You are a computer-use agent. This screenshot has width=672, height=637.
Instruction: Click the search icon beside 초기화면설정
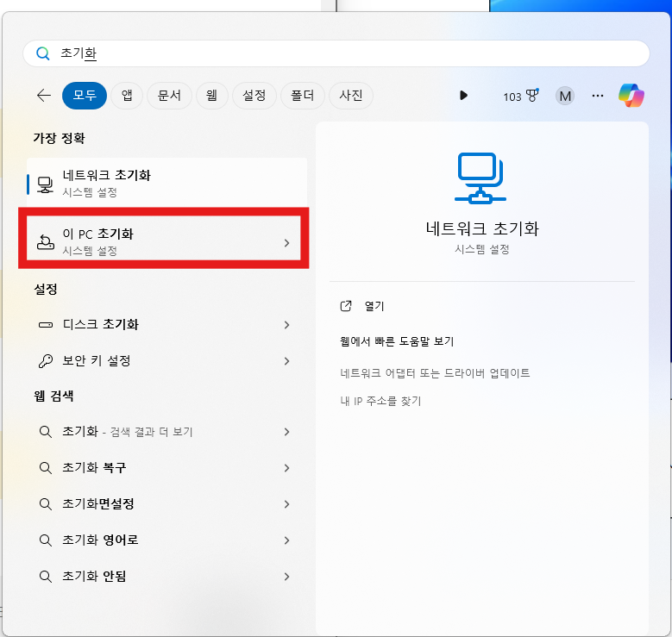(x=46, y=503)
